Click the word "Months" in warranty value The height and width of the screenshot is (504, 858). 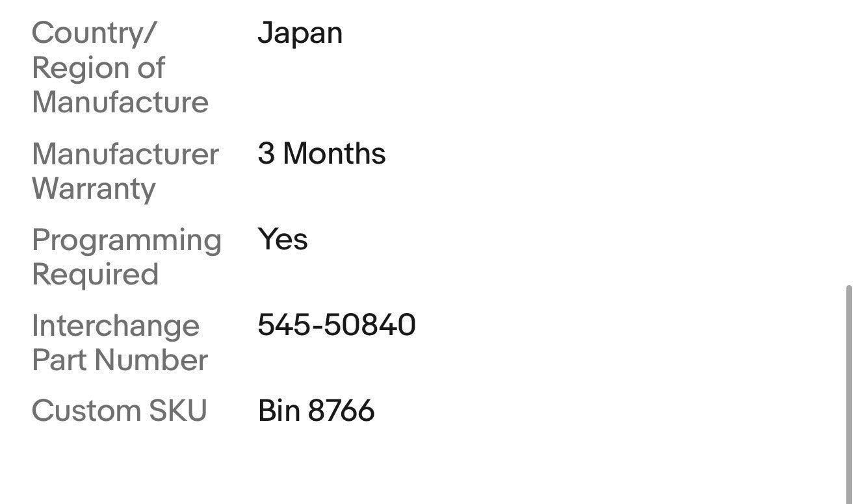click(x=334, y=154)
